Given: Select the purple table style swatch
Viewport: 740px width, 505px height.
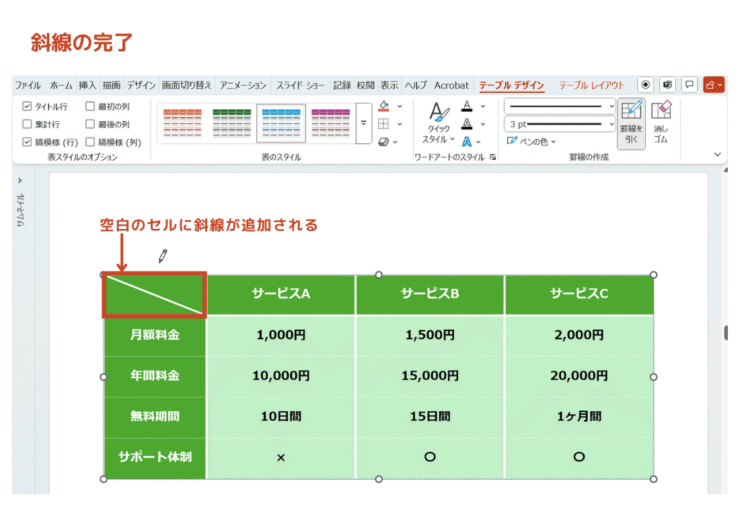Looking at the screenshot, I should pos(330,123).
